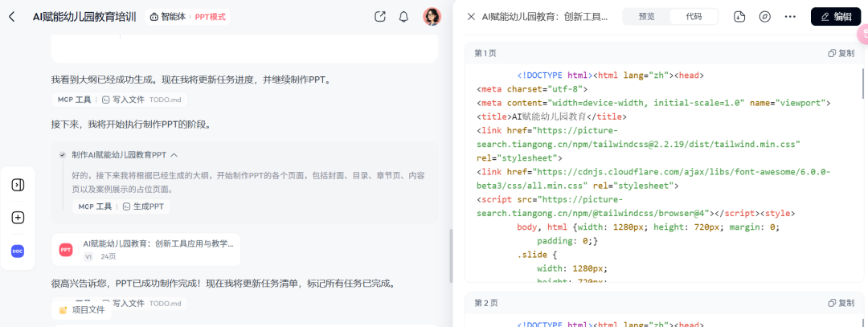Click the .slide { code line
Image resolution: width=868 pixels, height=327 pixels.
pos(537,255)
